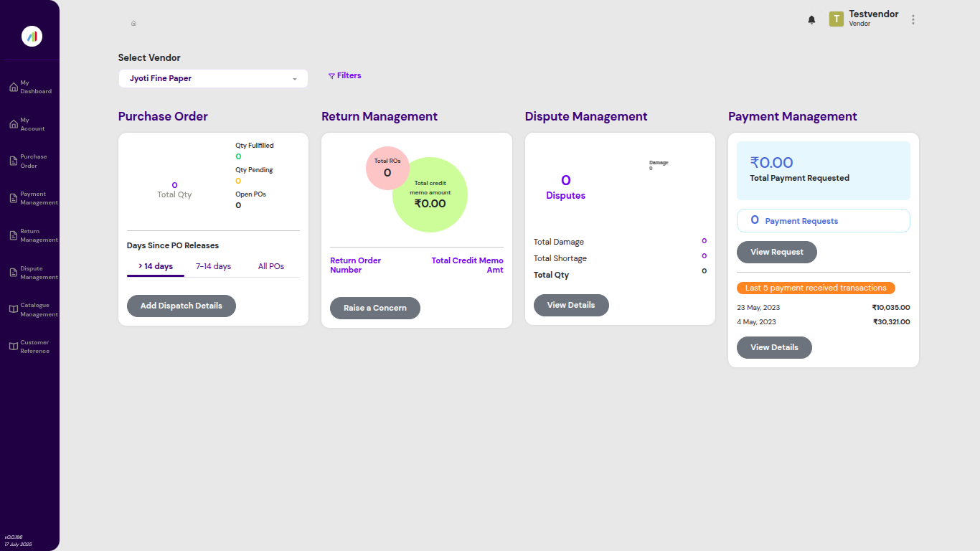Open the Payment Requests count box
Viewport: 980px width, 551px height.
(823, 221)
